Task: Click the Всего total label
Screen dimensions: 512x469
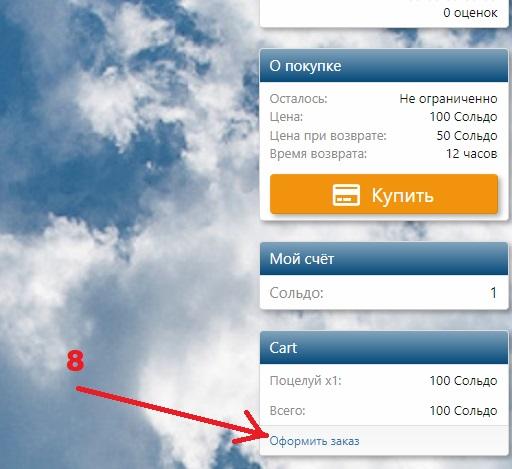Action: point(287,410)
